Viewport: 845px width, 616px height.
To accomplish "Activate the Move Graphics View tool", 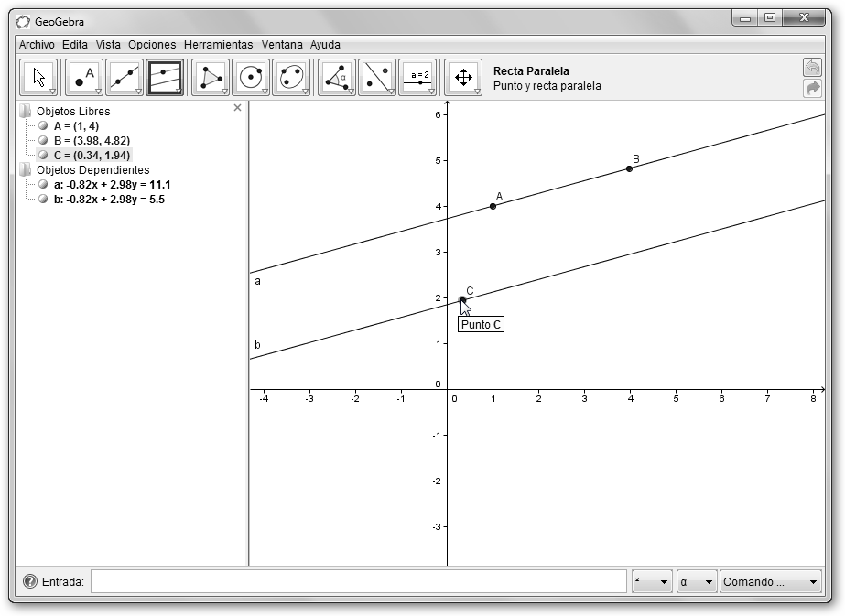I will point(463,78).
